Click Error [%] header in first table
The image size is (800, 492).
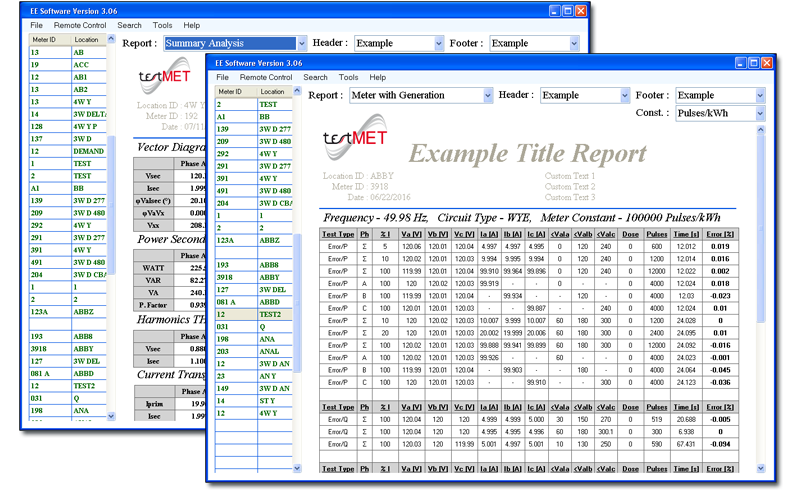[720, 234]
